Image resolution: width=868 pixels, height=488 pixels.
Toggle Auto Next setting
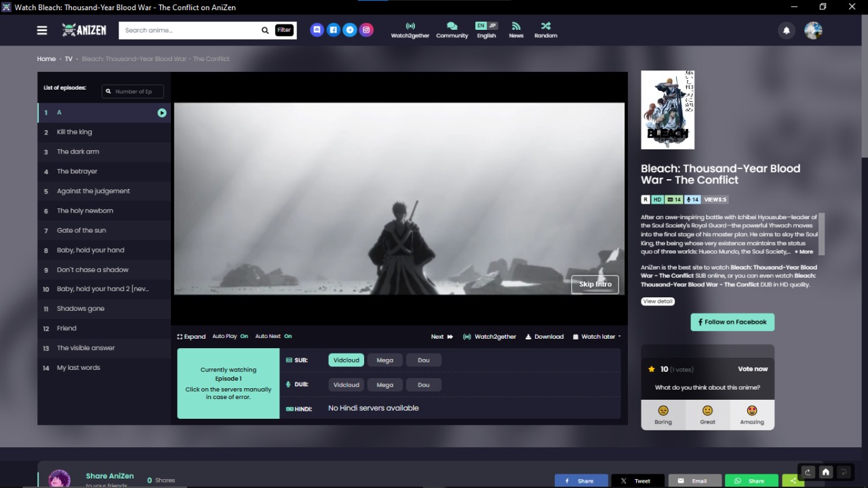[273, 337]
